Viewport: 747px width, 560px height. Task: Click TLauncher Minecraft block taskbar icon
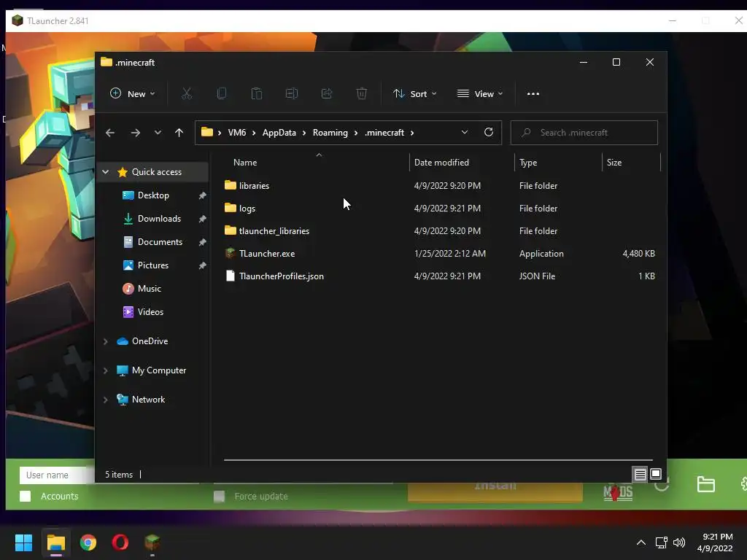152,542
